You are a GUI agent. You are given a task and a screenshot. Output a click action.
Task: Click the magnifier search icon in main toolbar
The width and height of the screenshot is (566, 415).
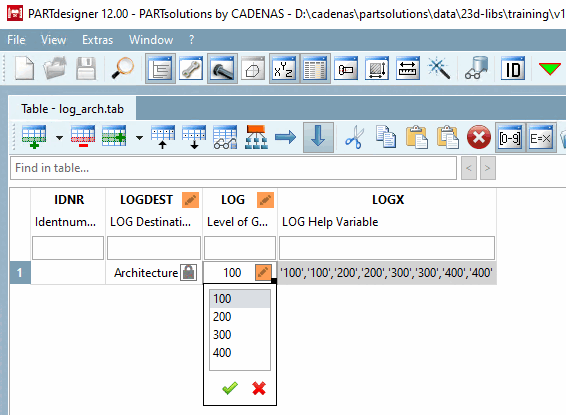pos(122,68)
